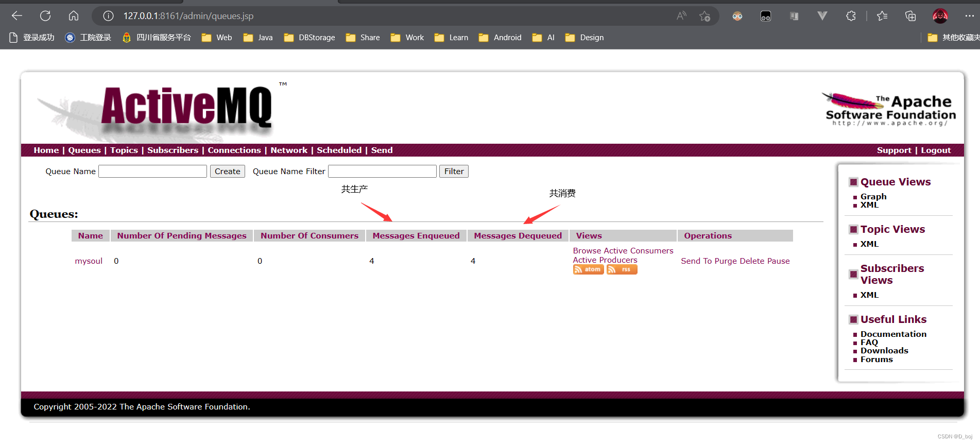
Task: Delete the mysoul queue
Action: 752,261
